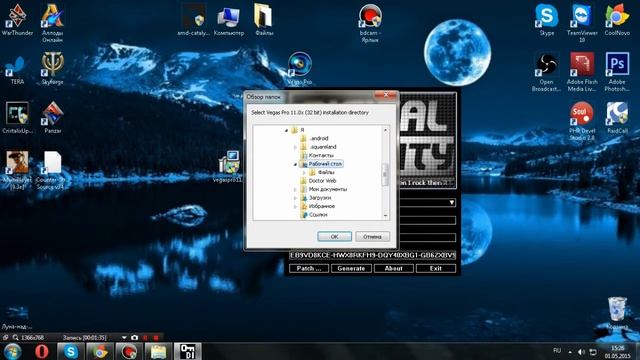Switch to Skype on the taskbar
The height and width of the screenshot is (360, 640).
[71, 351]
